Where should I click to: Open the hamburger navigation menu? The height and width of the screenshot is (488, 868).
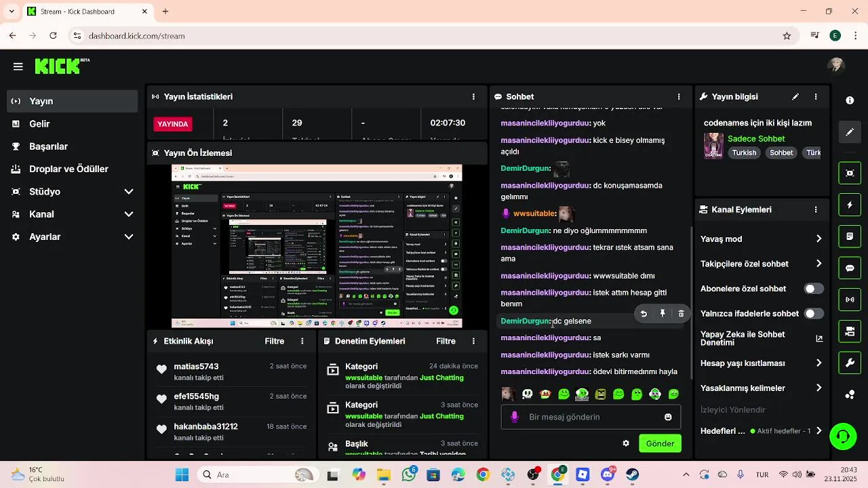pos(18,66)
